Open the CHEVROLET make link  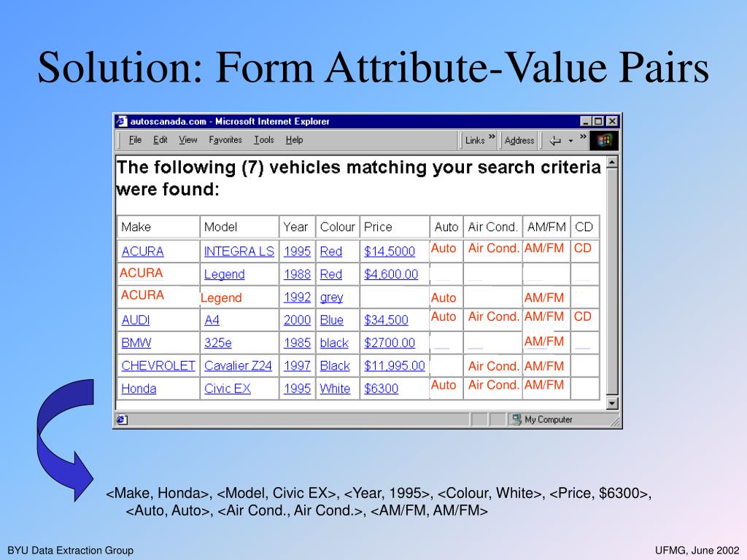(158, 366)
